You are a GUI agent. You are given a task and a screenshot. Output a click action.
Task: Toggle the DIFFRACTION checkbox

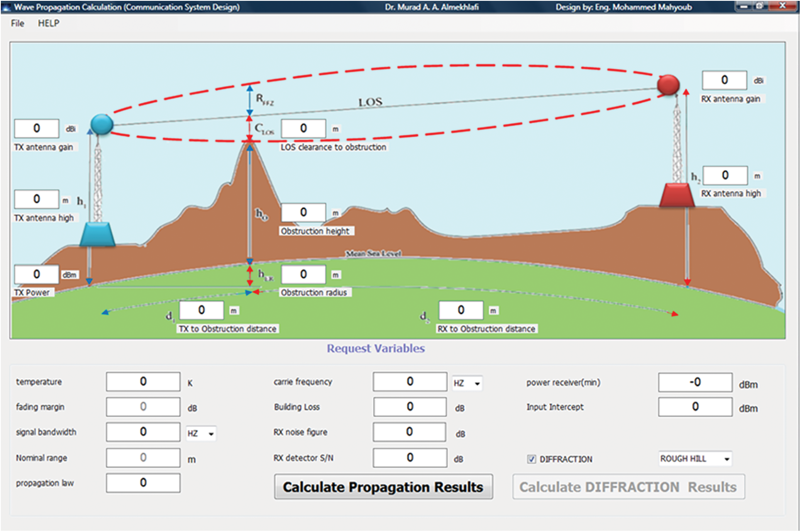531,459
